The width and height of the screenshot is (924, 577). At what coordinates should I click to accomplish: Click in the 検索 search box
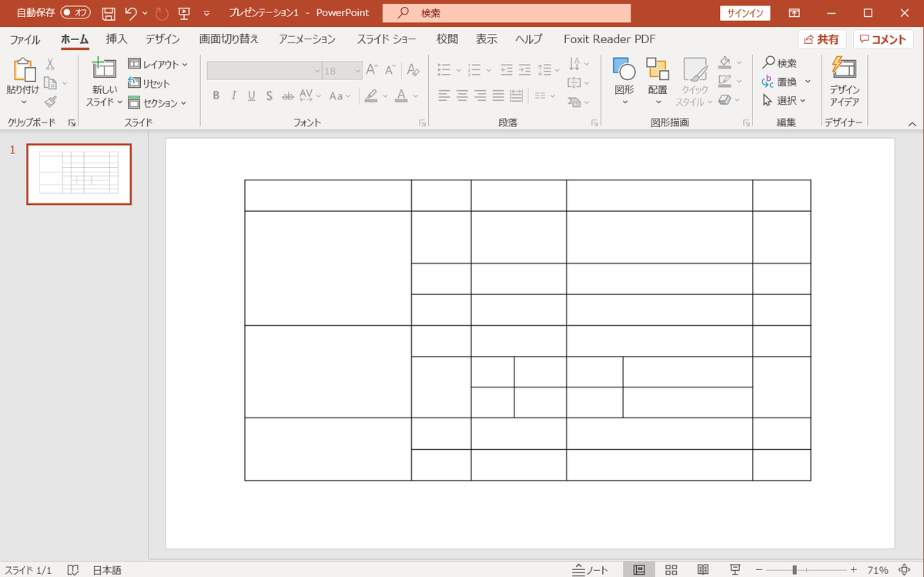click(x=507, y=13)
